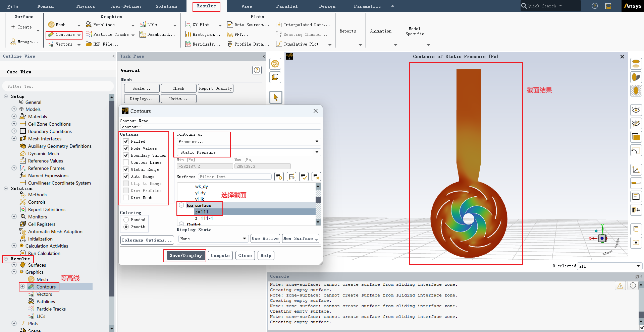Click the show objects eye icon
Viewport: 644px width, 332px height.
[x=636, y=110]
